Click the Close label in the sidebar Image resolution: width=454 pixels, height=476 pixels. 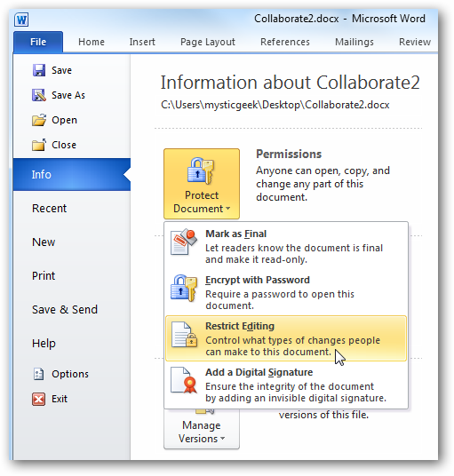point(64,145)
